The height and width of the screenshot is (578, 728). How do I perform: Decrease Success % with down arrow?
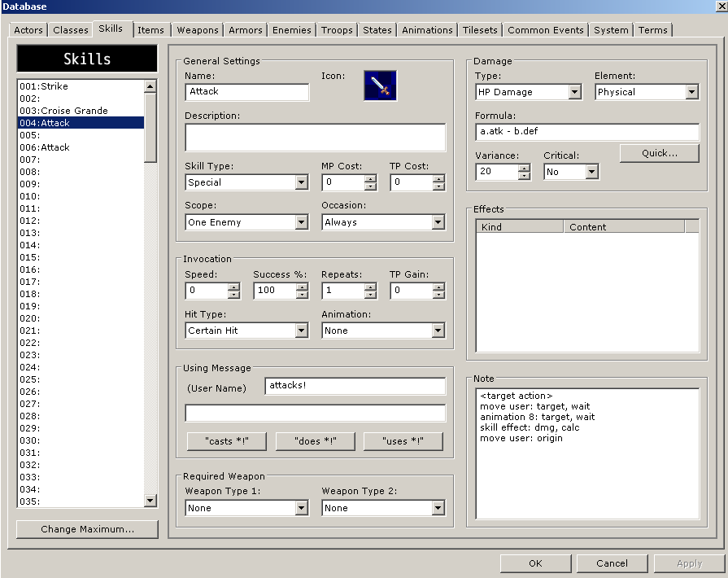[303, 294]
